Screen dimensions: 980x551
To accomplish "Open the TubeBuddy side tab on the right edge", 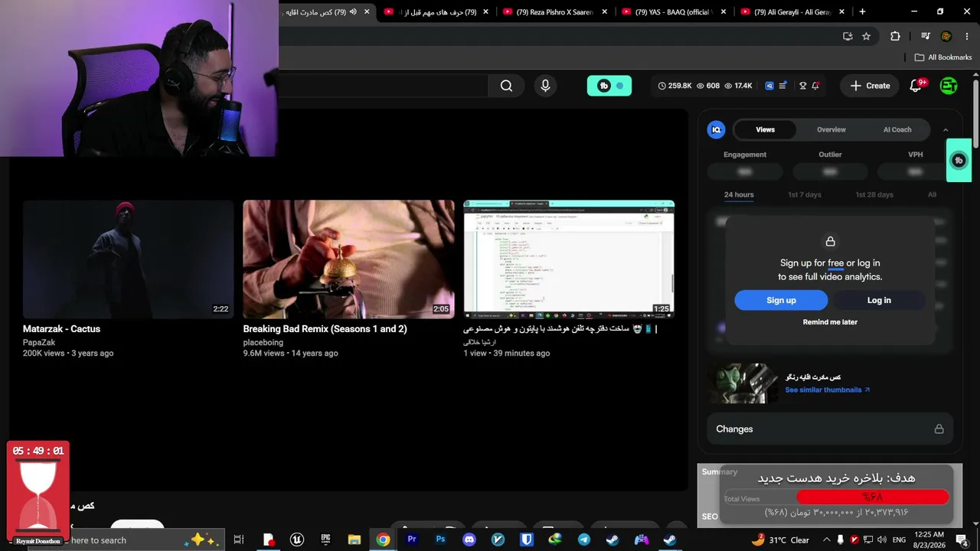I will (x=959, y=160).
